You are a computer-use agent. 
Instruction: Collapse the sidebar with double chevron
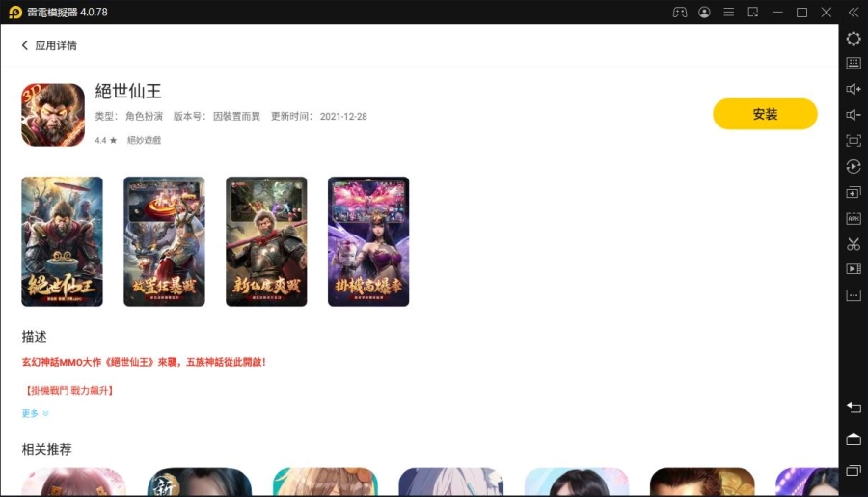click(854, 13)
